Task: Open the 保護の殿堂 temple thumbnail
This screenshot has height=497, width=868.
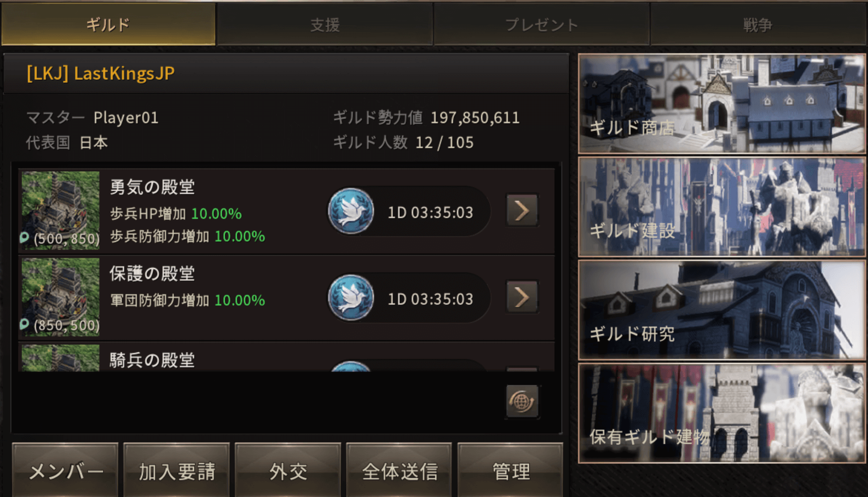Action: click(x=61, y=297)
